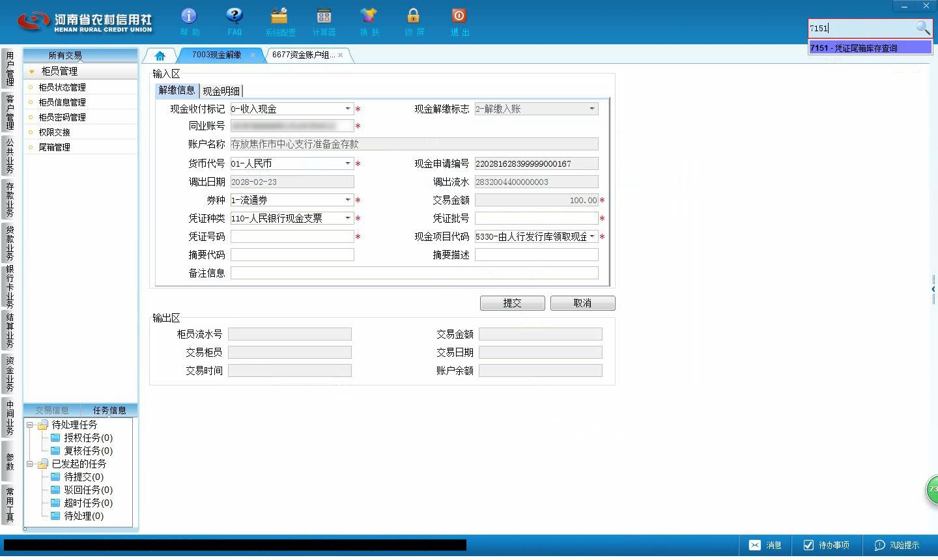
Task: Switch to the 6677资金账户组 tab
Action: [304, 55]
